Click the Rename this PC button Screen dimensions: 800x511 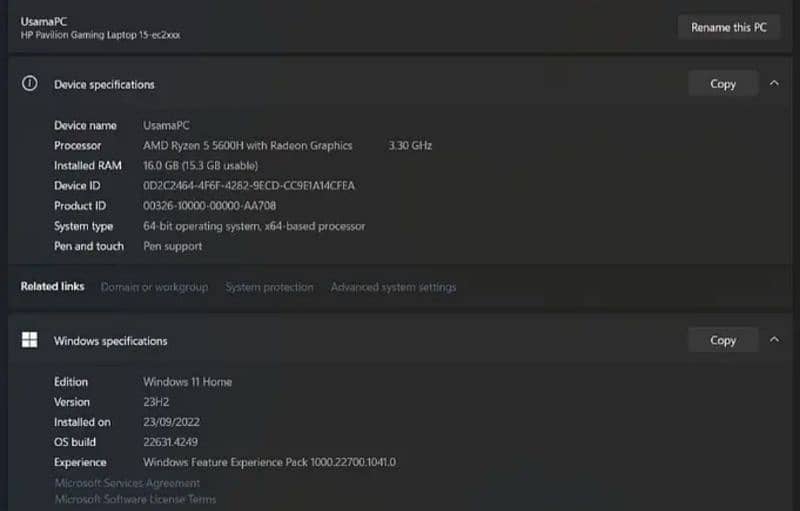tap(729, 28)
